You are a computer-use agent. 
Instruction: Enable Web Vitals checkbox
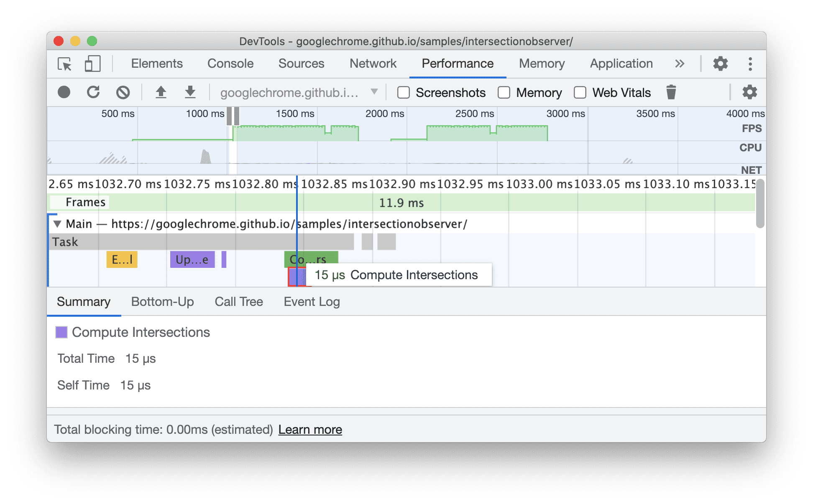point(575,93)
